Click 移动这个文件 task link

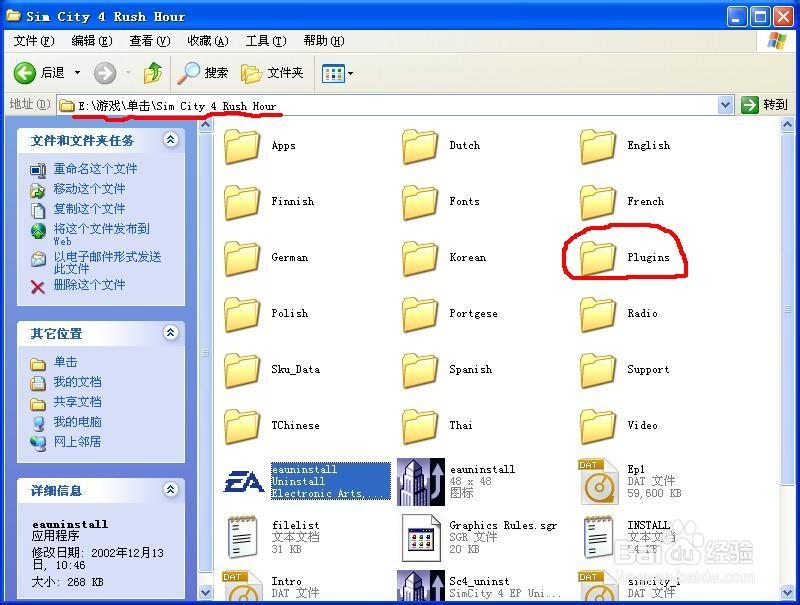pos(89,189)
